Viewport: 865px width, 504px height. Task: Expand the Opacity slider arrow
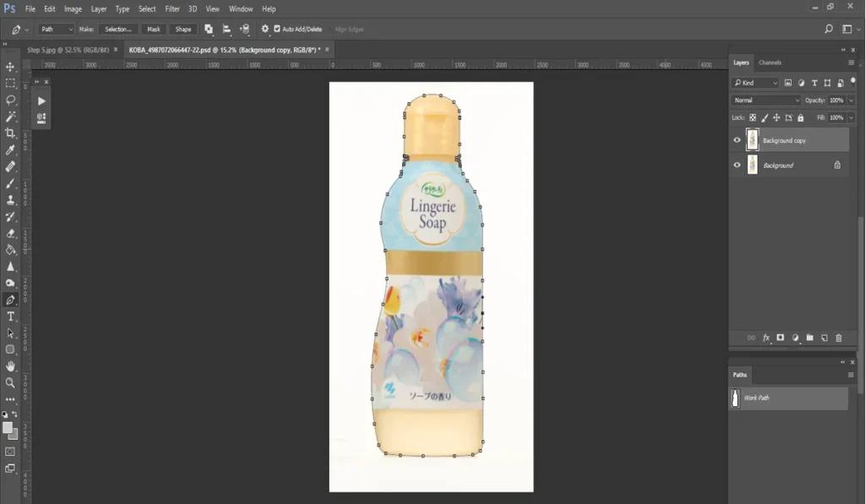point(851,100)
